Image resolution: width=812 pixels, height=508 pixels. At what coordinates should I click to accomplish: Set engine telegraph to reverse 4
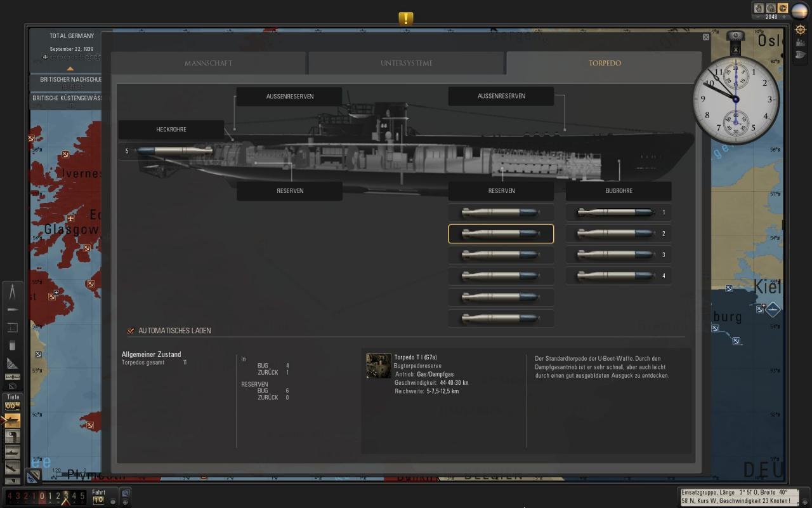[8, 496]
